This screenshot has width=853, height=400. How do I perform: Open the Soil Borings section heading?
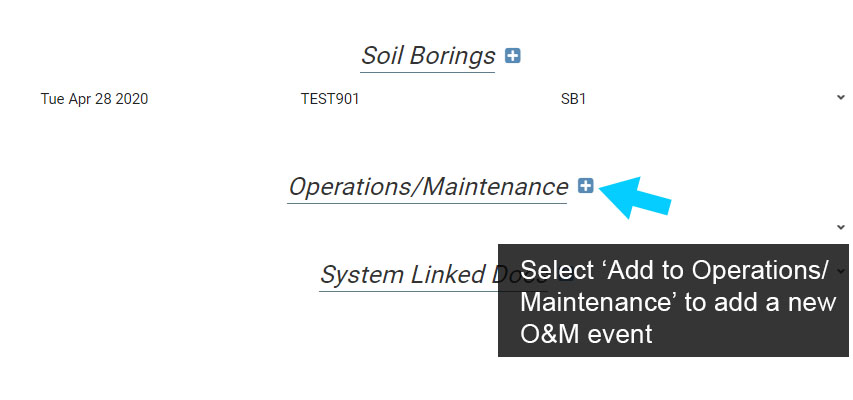pos(428,56)
